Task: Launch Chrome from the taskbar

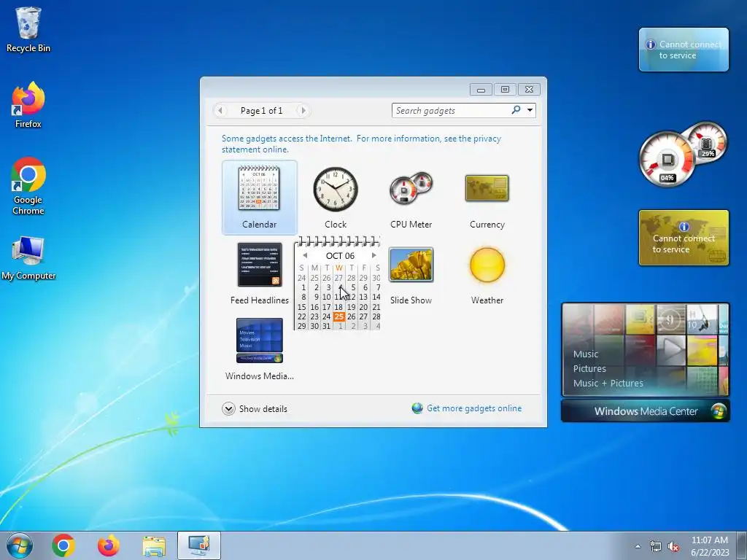Action: [64, 545]
